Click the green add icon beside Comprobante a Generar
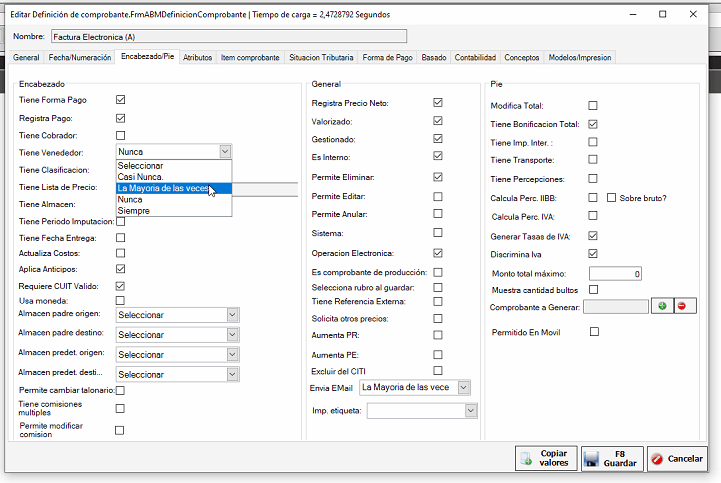 (x=661, y=306)
